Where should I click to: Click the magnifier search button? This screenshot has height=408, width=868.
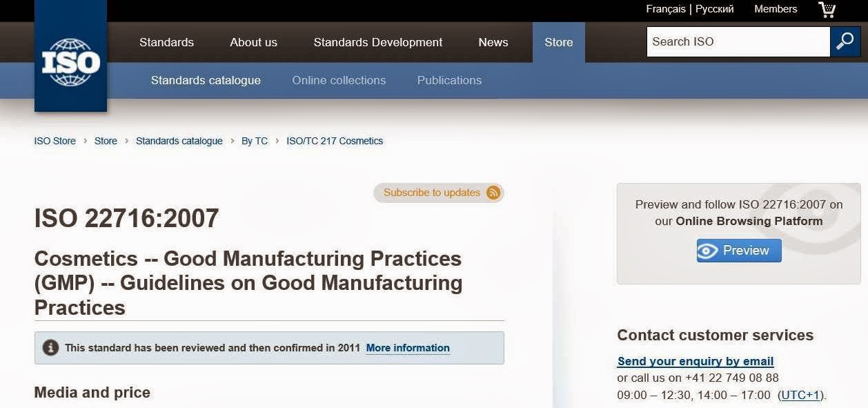point(845,41)
